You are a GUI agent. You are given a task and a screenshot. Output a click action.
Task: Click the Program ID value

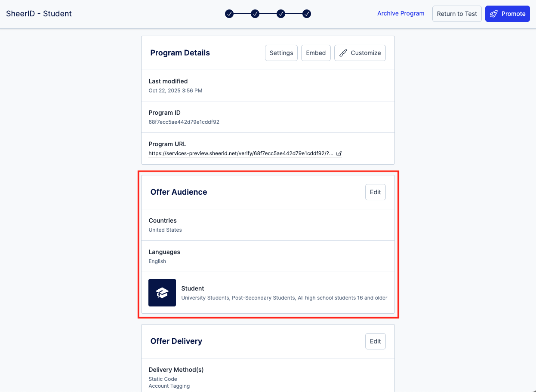pos(184,122)
